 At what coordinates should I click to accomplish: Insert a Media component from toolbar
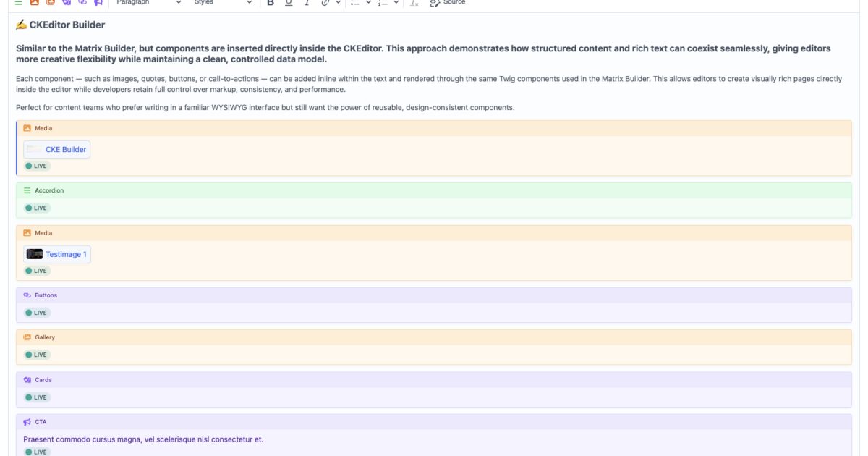point(34,2)
